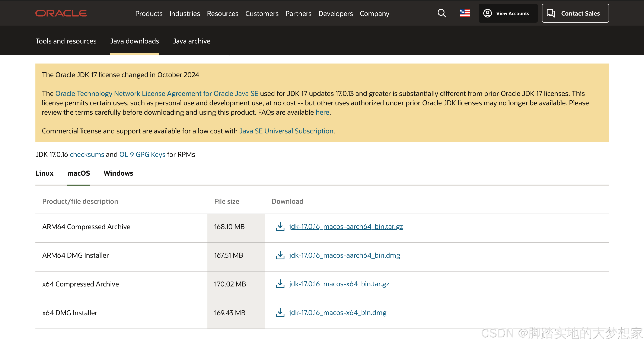Open the Partners menu

tap(298, 13)
